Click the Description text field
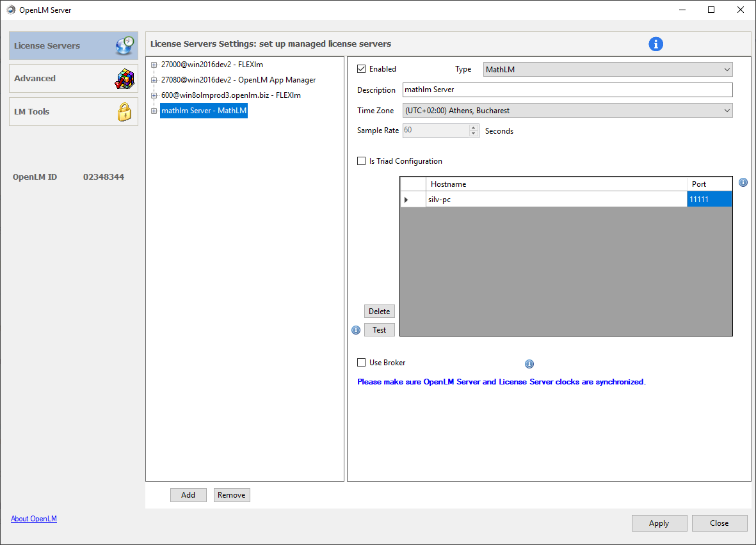This screenshot has height=545, width=756. click(567, 90)
